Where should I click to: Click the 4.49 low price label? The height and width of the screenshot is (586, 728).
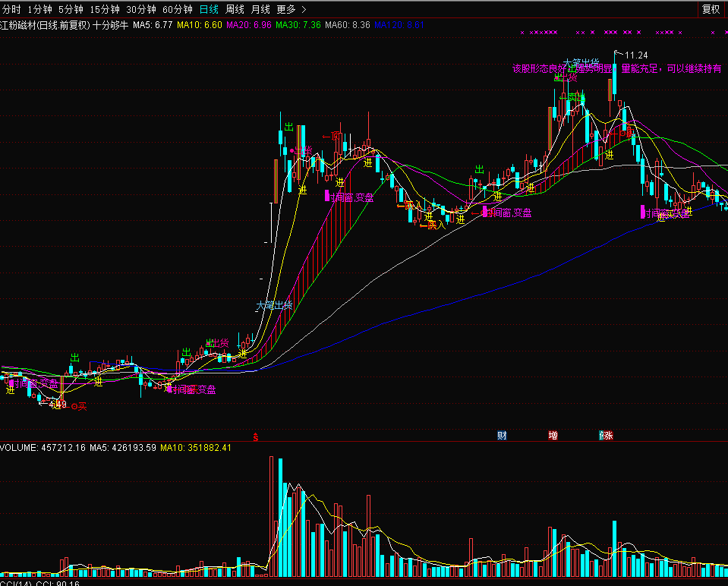pos(58,405)
